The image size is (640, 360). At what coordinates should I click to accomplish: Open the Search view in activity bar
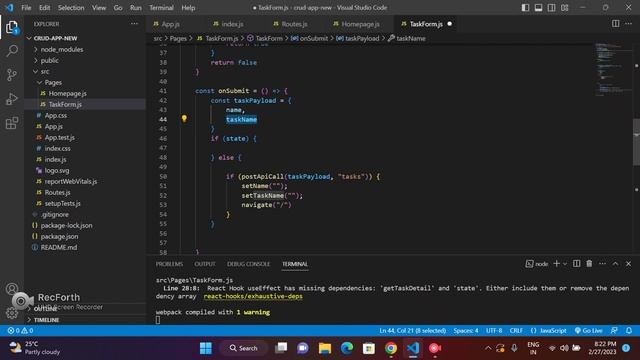pos(12,51)
